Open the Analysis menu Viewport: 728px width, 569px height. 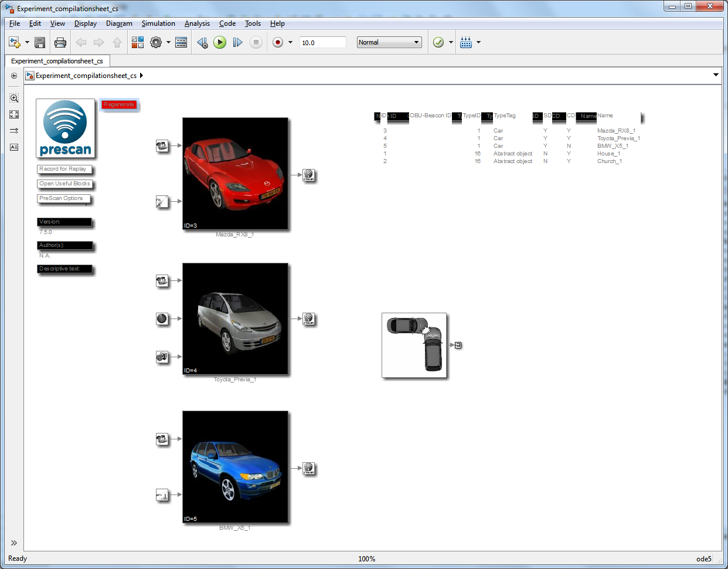tap(197, 23)
